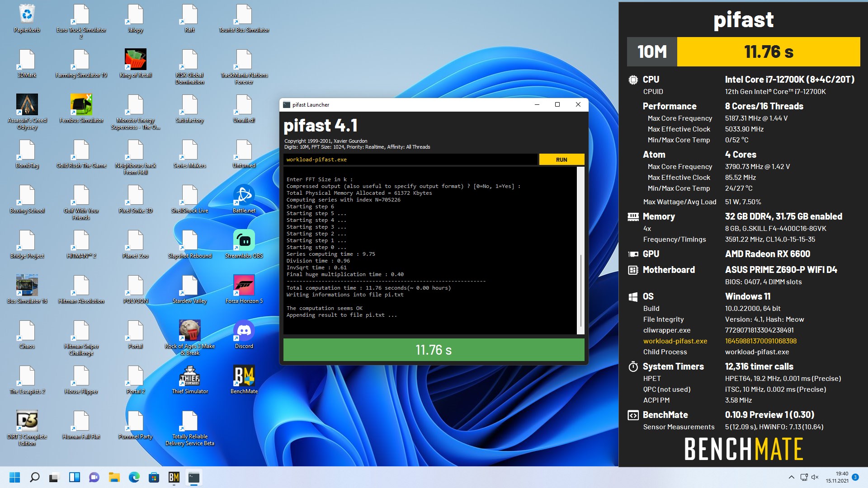This screenshot has height=488, width=868.
Task: Click the GPU card icon in BenchMate
Action: [633, 254]
